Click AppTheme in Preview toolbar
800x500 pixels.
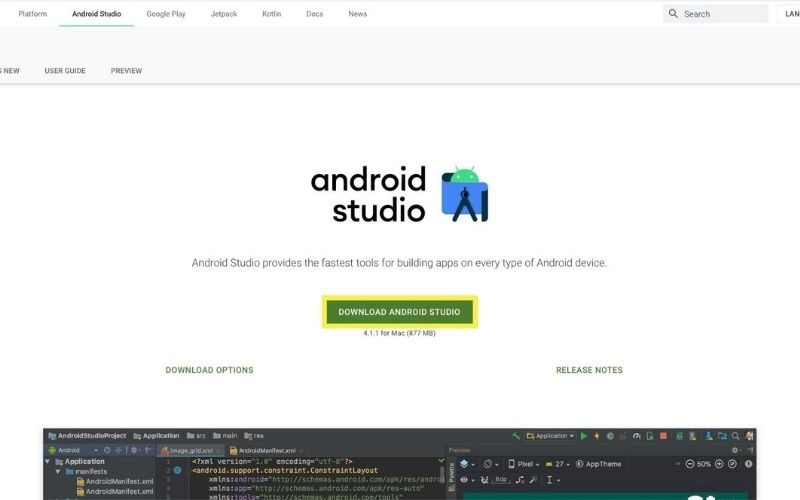point(599,464)
